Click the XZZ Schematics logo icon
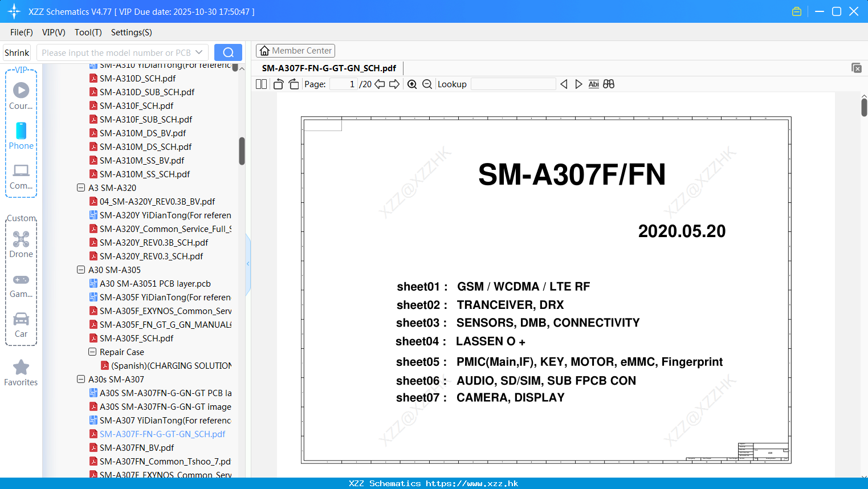The width and height of the screenshot is (868, 489). pyautogui.click(x=14, y=11)
